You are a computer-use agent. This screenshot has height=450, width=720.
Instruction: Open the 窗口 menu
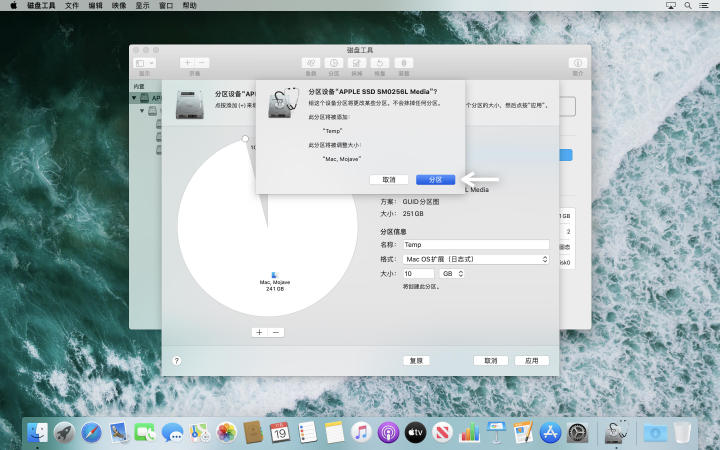pos(166,6)
